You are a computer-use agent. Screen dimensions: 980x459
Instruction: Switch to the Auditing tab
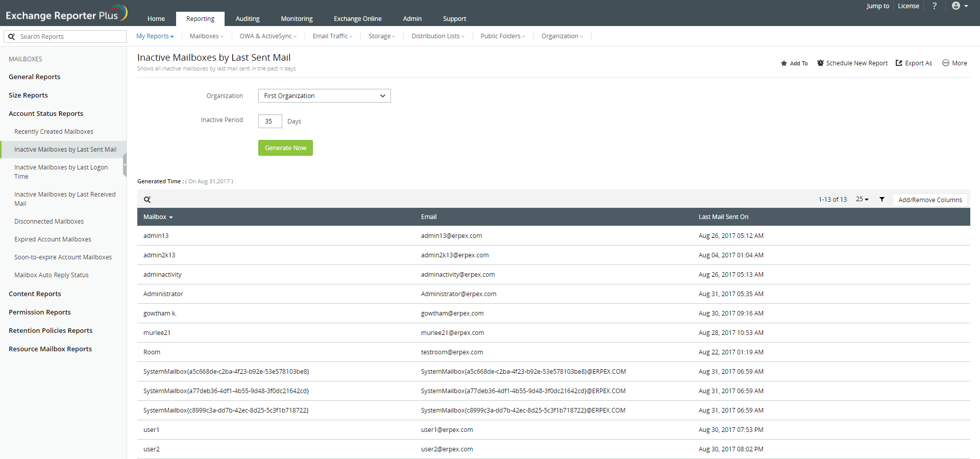click(248, 19)
